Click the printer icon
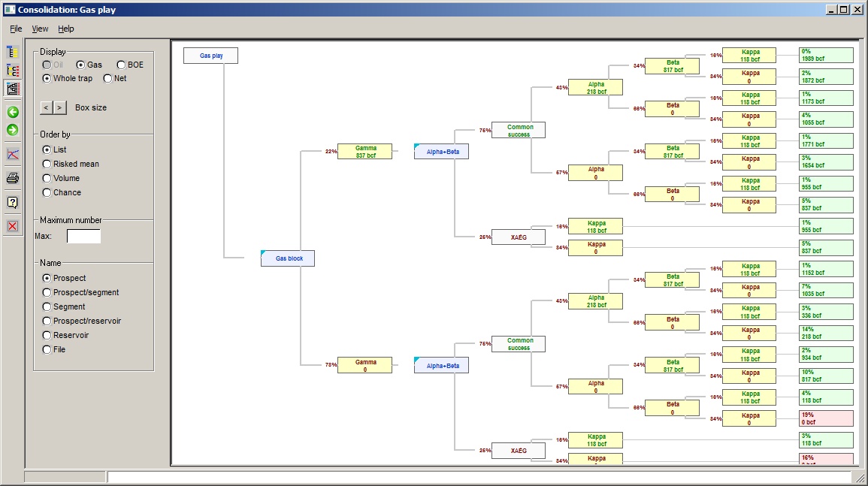Image resolution: width=868 pixels, height=486 pixels. tap(13, 178)
